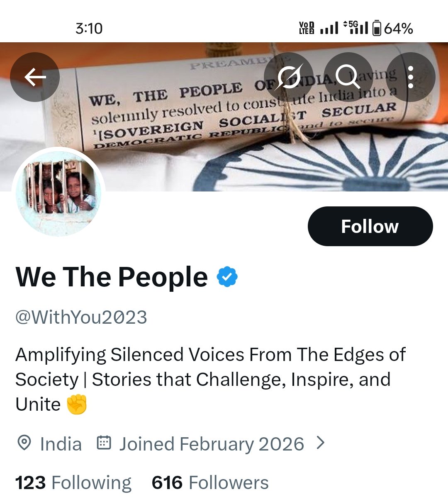Tap the India location pin icon
Screen dimensions: 448x499
pyautogui.click(x=24, y=443)
